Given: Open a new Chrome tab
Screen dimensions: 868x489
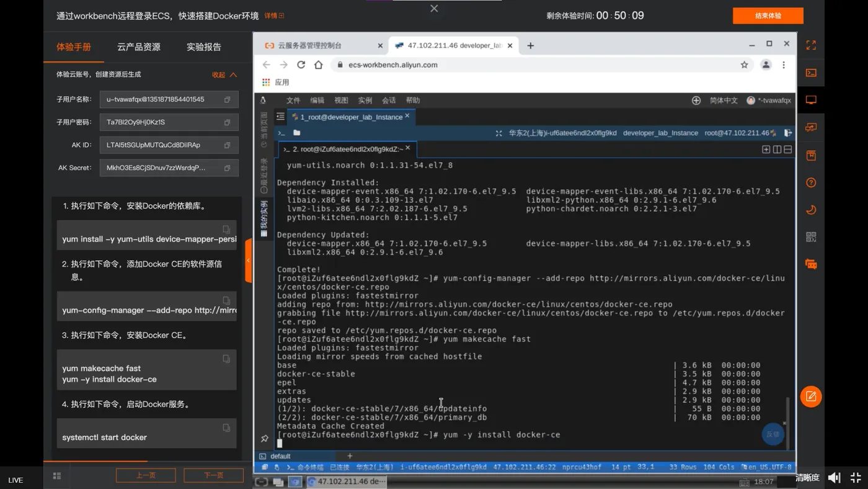Looking at the screenshot, I should (530, 45).
